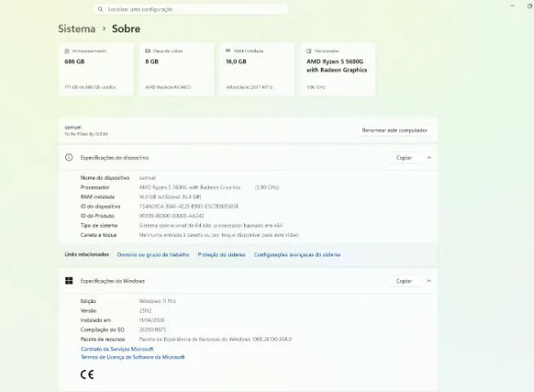
Task: Click the 'Especificações do dispositivo' heading
Action: (114, 158)
